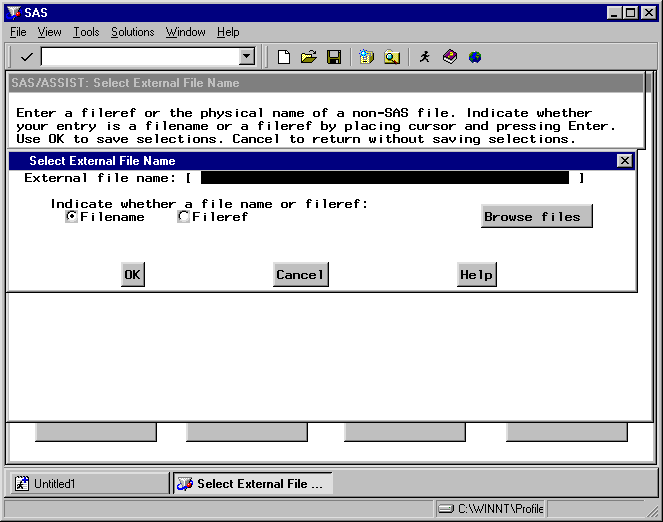Click the OK button
The height and width of the screenshot is (522, 663).
[x=133, y=275]
